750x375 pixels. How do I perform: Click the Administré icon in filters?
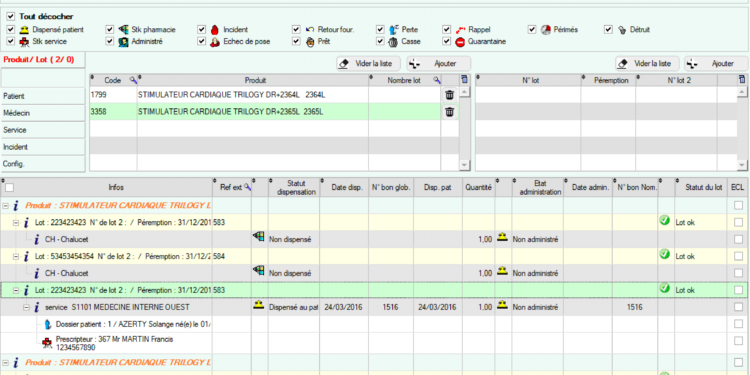[x=123, y=42]
